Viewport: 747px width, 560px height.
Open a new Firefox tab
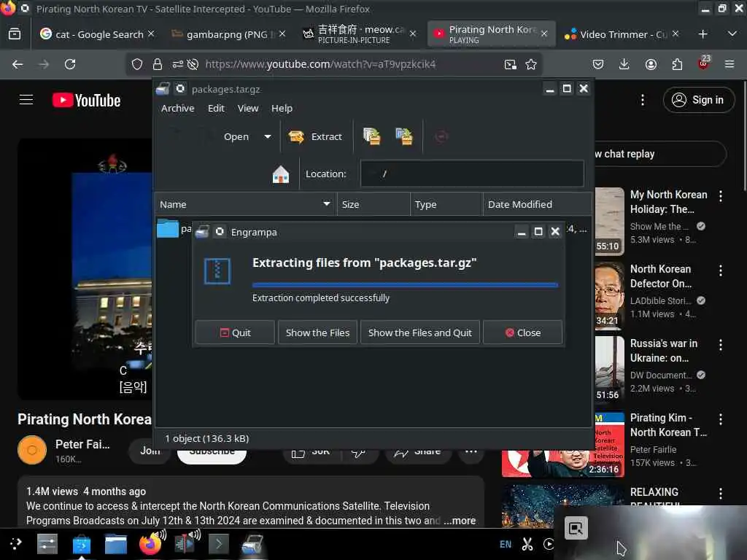(703, 34)
